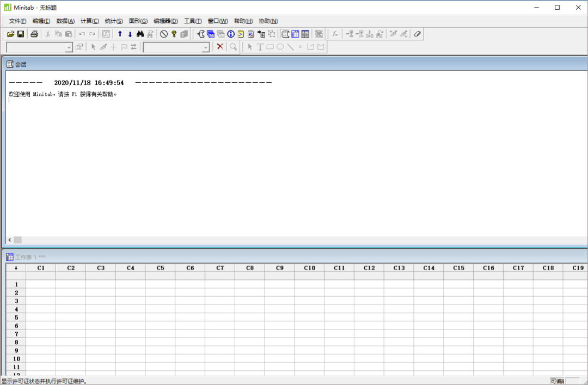Expand the first toolbar combo box
This screenshot has height=385, width=588.
click(69, 47)
